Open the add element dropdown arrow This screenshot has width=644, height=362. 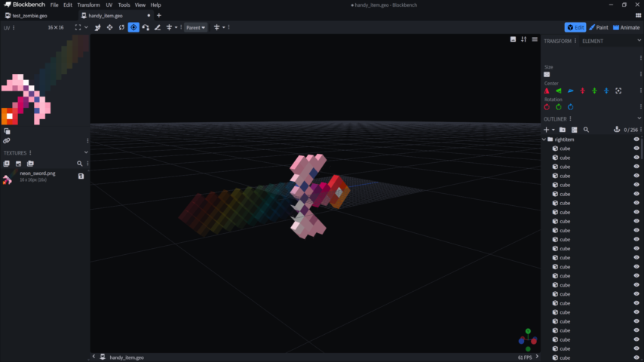click(554, 130)
